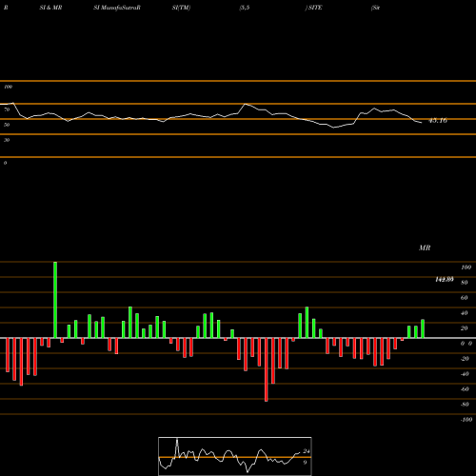This screenshot has width=476, height=476.
Task: Click the value 24 in the mini chart
Action: click(307, 451)
